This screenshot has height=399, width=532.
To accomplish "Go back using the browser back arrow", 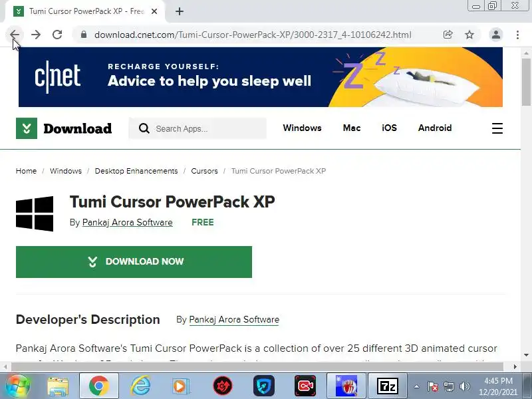I will click(15, 35).
